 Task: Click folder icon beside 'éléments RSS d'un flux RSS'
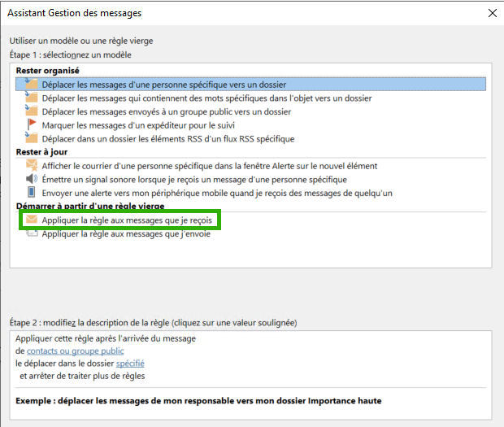click(32, 138)
